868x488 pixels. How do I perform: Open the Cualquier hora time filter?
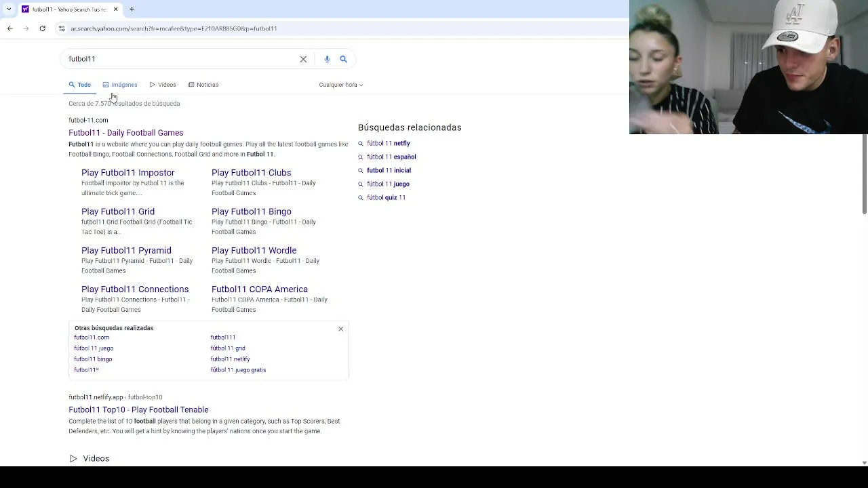coord(341,85)
